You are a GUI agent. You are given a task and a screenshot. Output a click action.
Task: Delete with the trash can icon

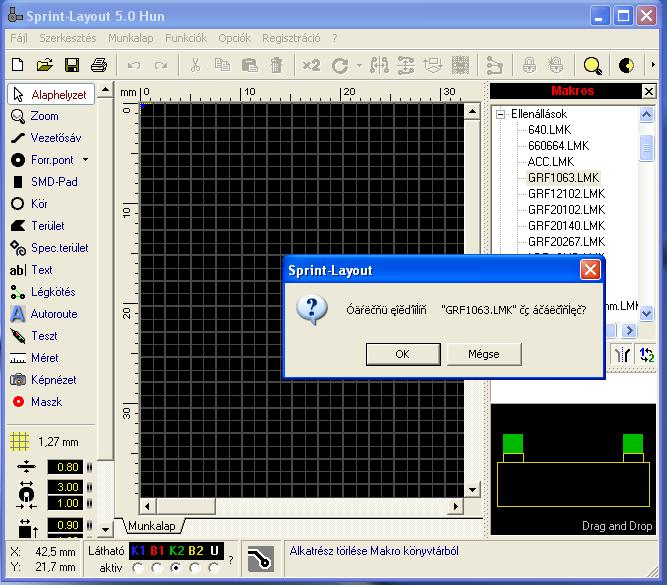[x=276, y=65]
